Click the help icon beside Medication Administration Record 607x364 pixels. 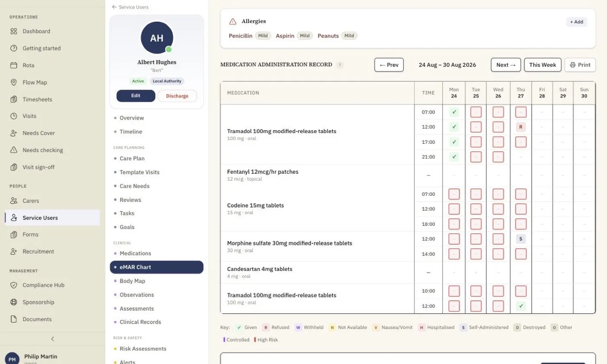(x=340, y=65)
